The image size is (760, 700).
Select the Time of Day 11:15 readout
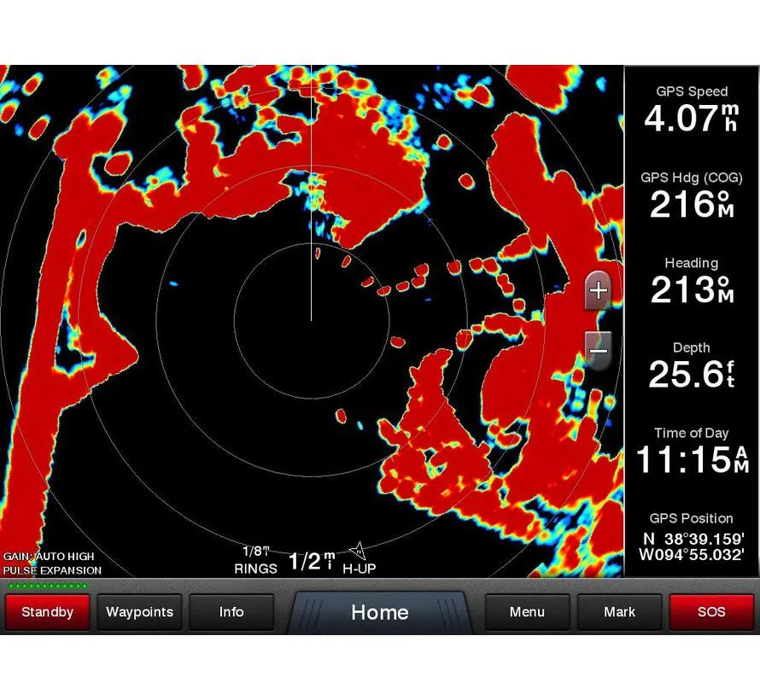[x=692, y=452]
